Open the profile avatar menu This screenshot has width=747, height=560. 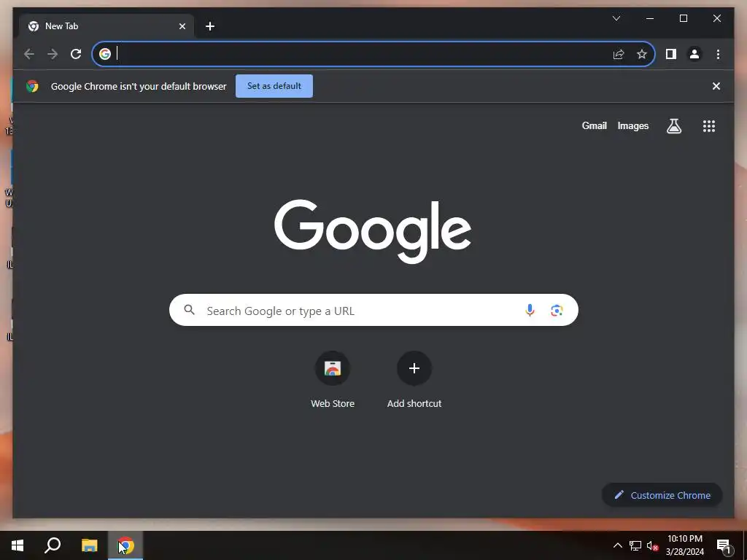(x=694, y=54)
